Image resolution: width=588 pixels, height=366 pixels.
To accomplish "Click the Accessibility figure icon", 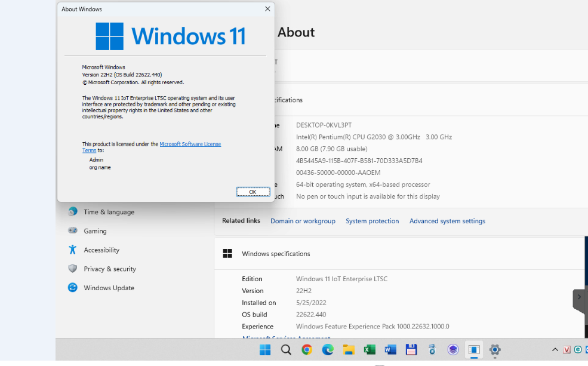I will click(73, 250).
